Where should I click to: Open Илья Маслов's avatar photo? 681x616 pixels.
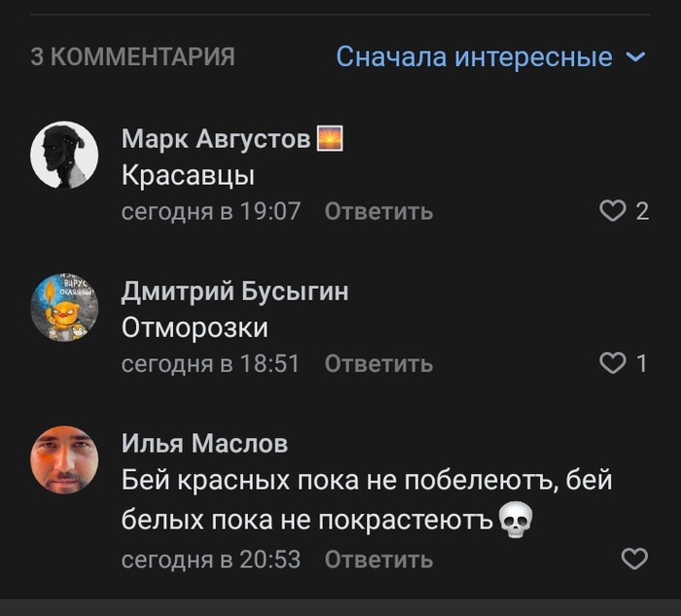click(64, 459)
